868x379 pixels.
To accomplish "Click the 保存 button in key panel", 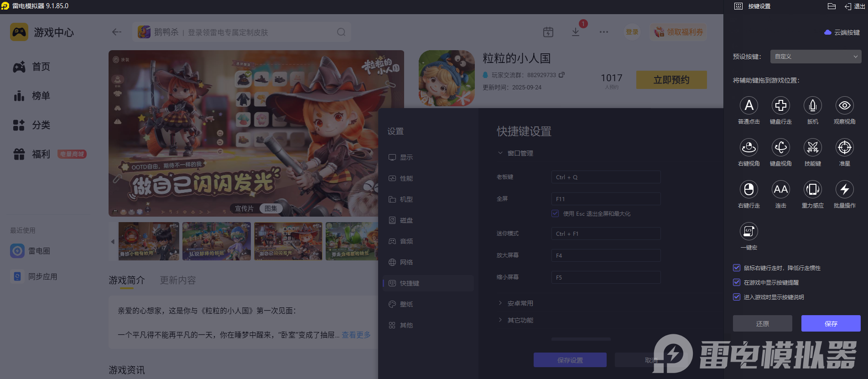I will coord(831,323).
